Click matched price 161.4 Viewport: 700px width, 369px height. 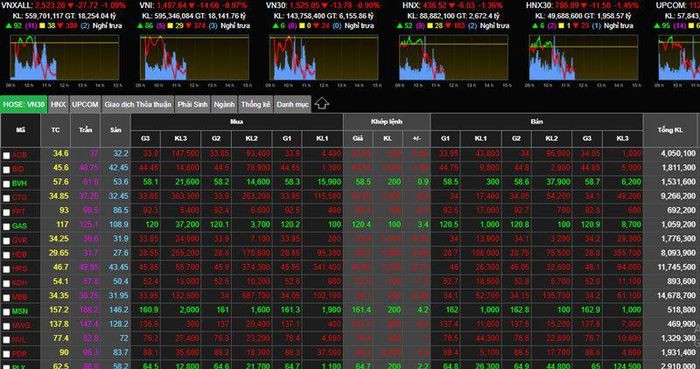(x=361, y=310)
